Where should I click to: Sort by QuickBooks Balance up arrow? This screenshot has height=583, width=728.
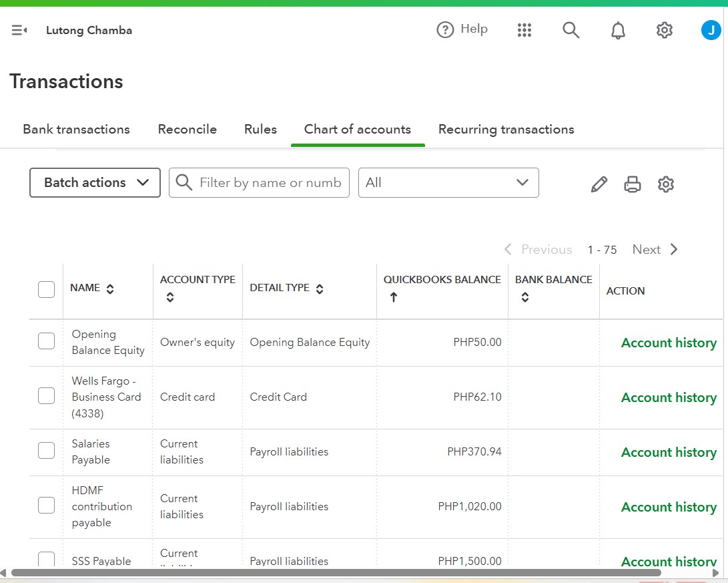pos(394,297)
